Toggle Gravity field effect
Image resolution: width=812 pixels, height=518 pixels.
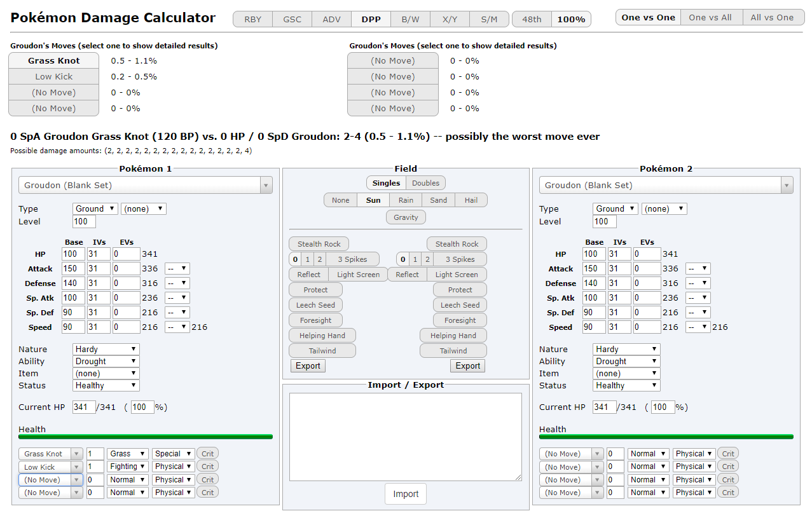coord(406,217)
